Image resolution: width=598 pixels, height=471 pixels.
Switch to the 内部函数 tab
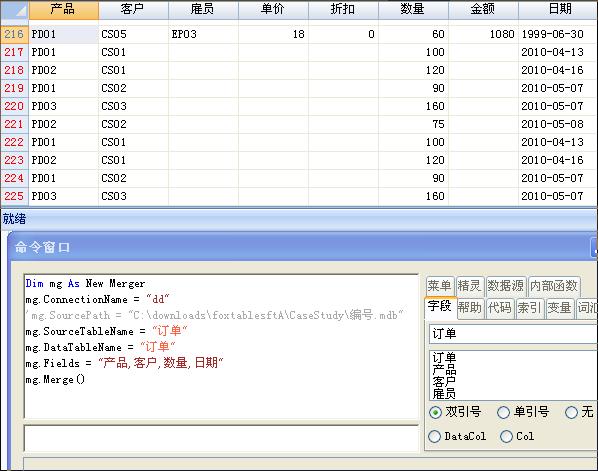555,286
